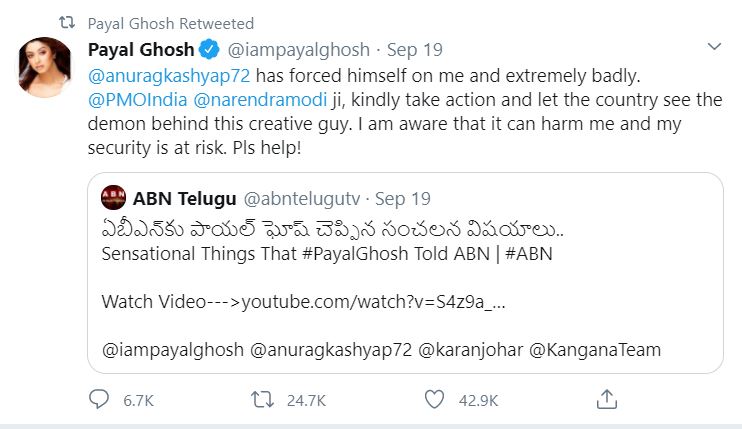The image size is (742, 429).
Task: Open the share tweet icon
Action: click(x=606, y=400)
